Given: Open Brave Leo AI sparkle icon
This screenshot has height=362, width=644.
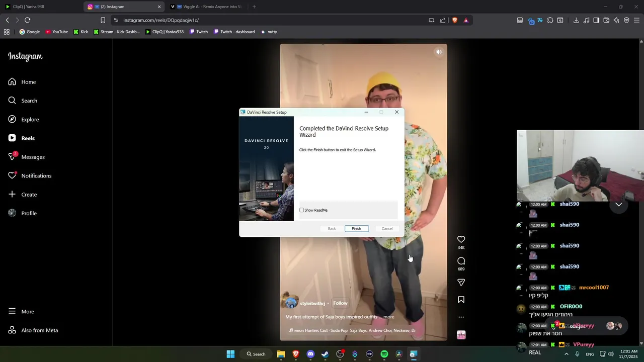Looking at the screenshot, I should click(x=616, y=20).
